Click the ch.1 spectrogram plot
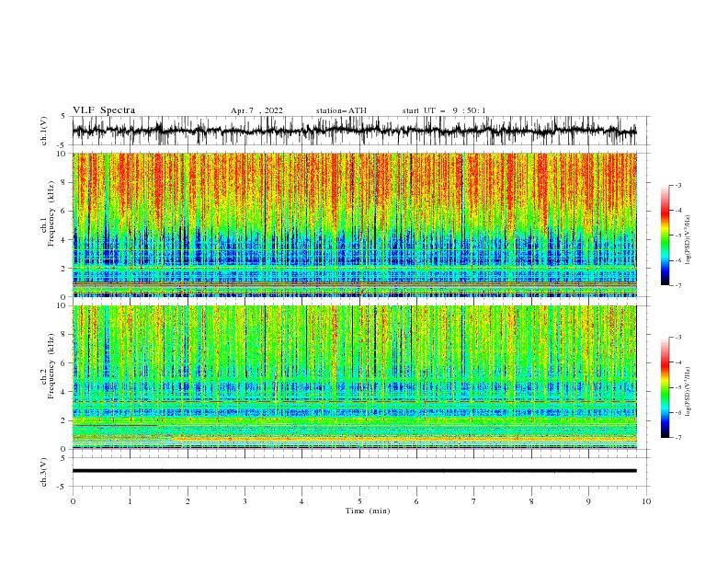Viewport: 728px width, 563px height. pos(354,224)
